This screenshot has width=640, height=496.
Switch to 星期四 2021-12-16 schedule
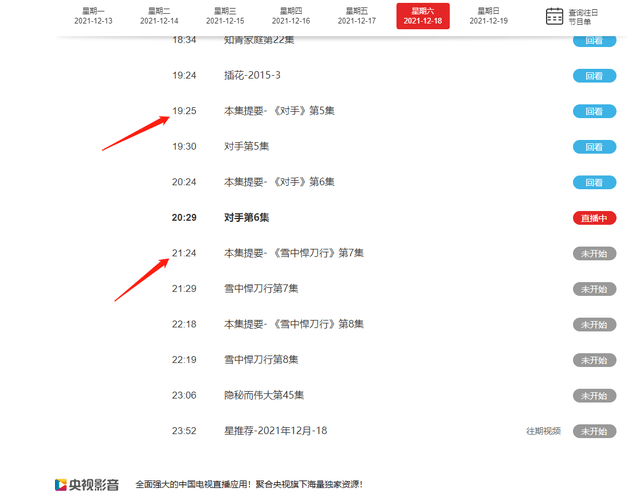[x=291, y=16]
